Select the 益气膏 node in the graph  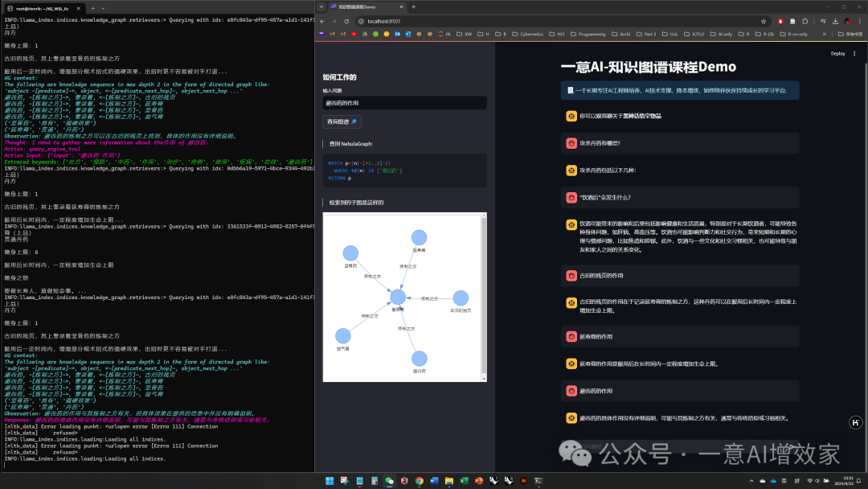pyautogui.click(x=342, y=335)
